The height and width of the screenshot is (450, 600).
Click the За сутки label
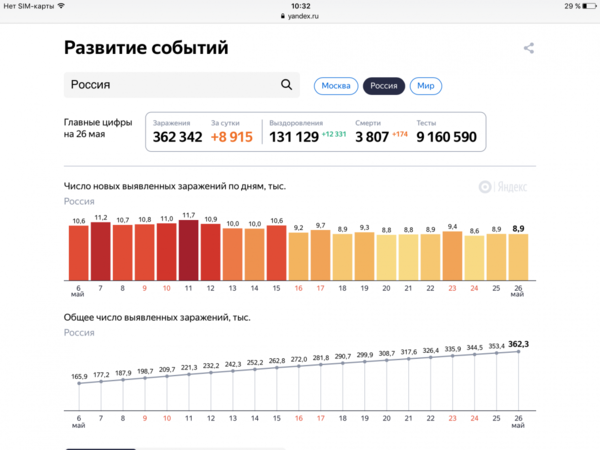[x=225, y=123]
